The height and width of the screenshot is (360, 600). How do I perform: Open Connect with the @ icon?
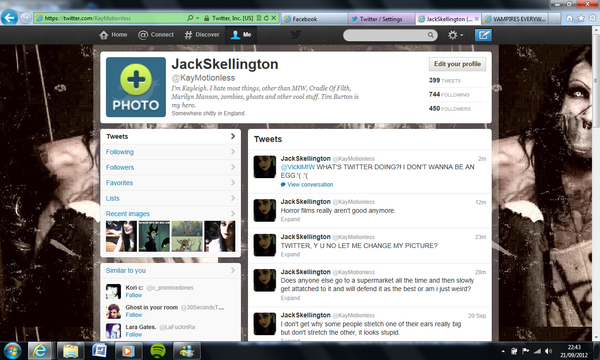click(156, 35)
